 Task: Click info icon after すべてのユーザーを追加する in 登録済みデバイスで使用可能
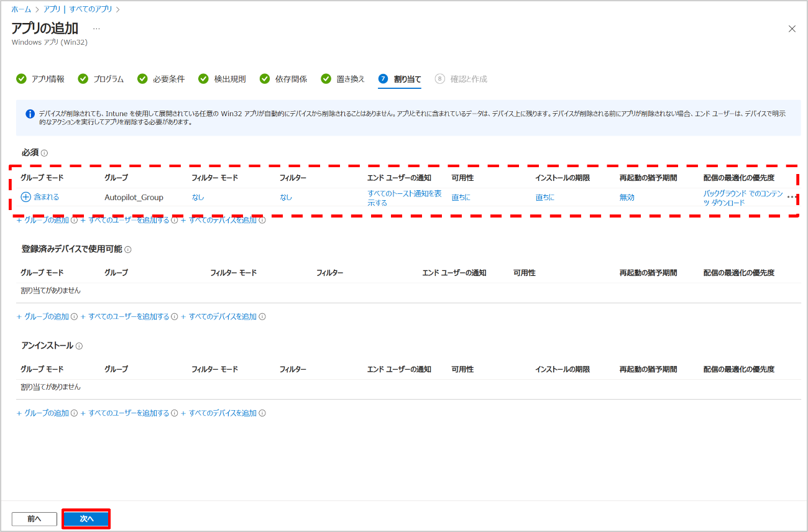pyautogui.click(x=175, y=316)
